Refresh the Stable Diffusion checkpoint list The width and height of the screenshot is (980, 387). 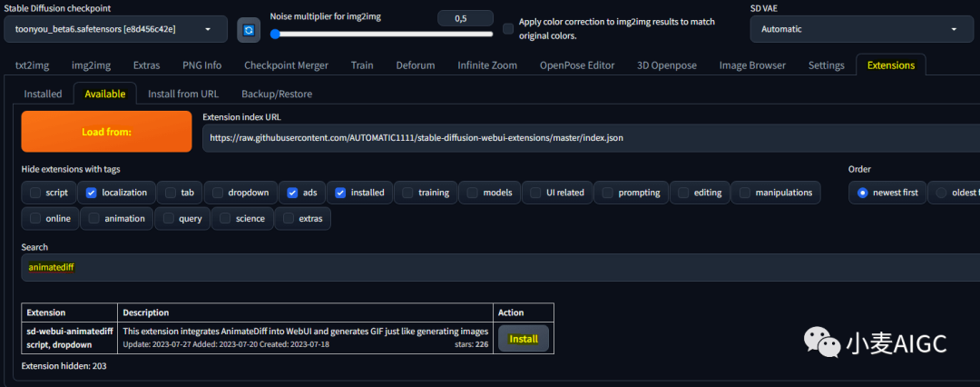tap(249, 29)
